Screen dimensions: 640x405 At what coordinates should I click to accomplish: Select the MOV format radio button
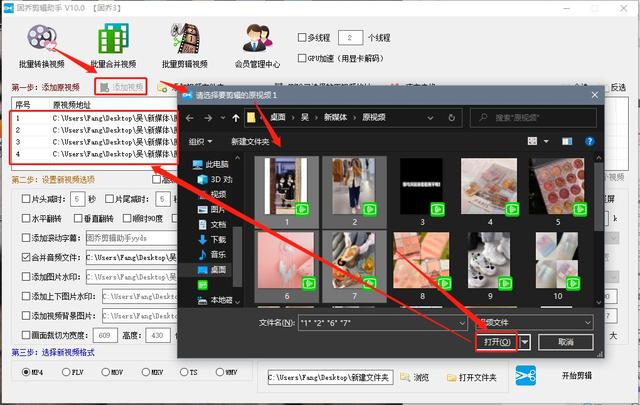tap(105, 372)
